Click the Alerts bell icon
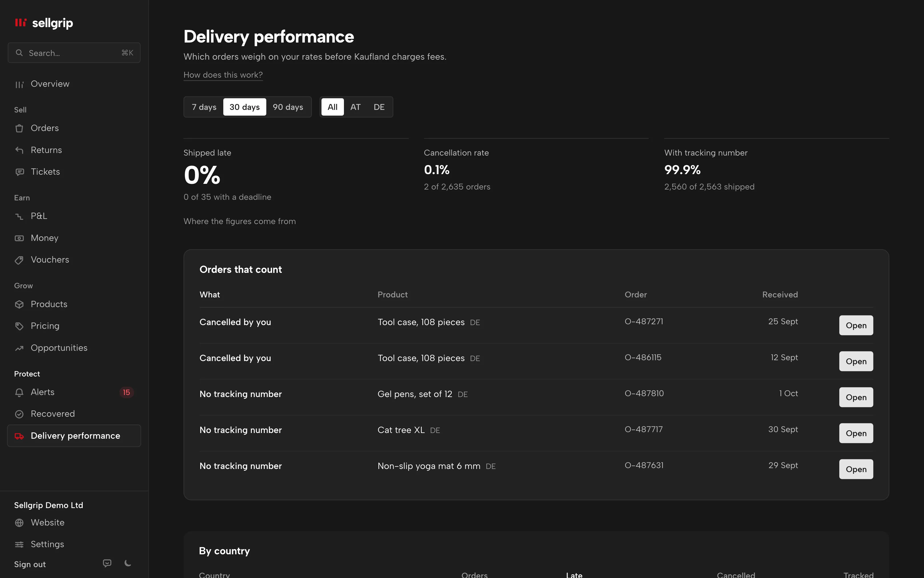The width and height of the screenshot is (924, 578). click(19, 392)
